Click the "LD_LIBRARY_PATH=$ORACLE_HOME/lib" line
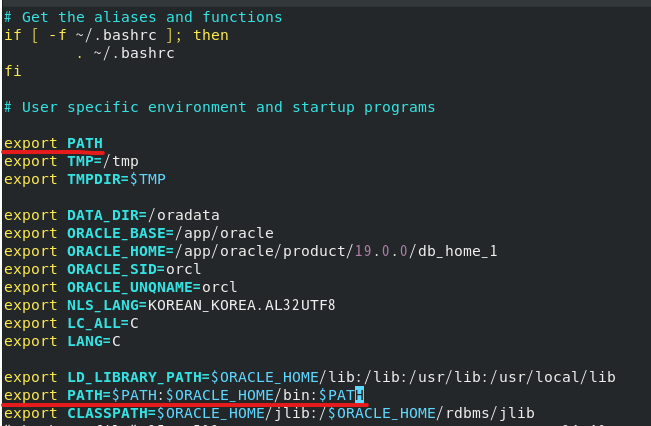This screenshot has width=651, height=426. [x=310, y=377]
